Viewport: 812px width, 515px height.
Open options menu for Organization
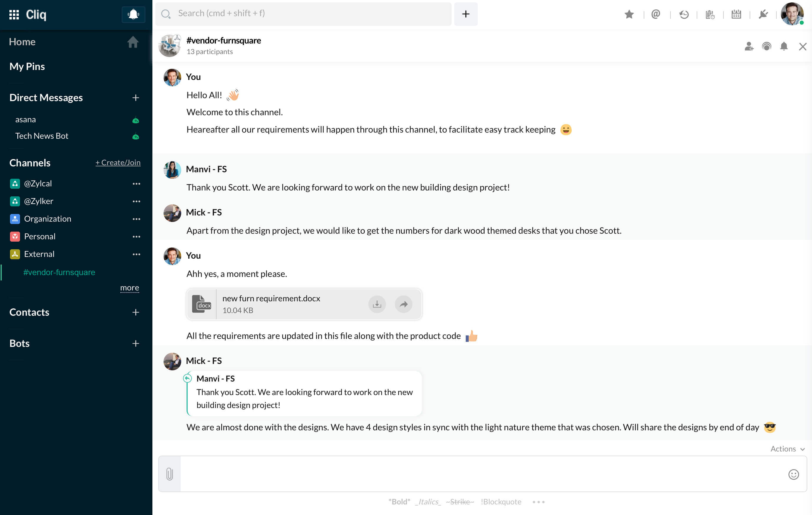click(136, 219)
